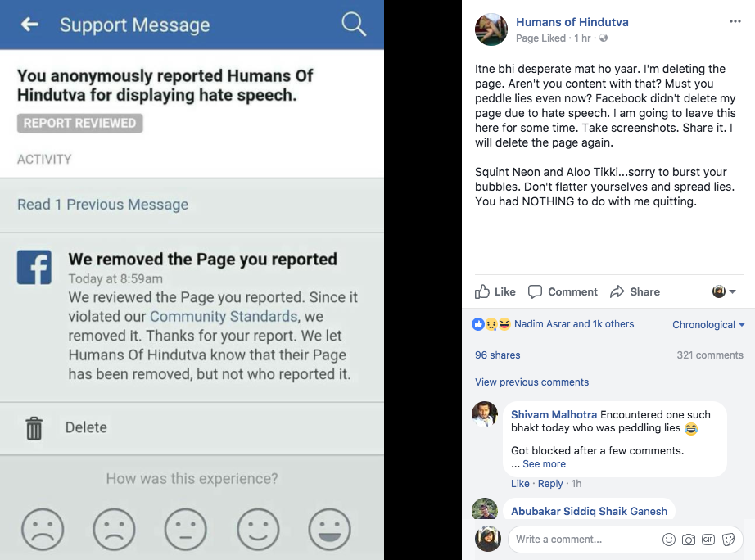Open search with the magnifier icon

[354, 24]
